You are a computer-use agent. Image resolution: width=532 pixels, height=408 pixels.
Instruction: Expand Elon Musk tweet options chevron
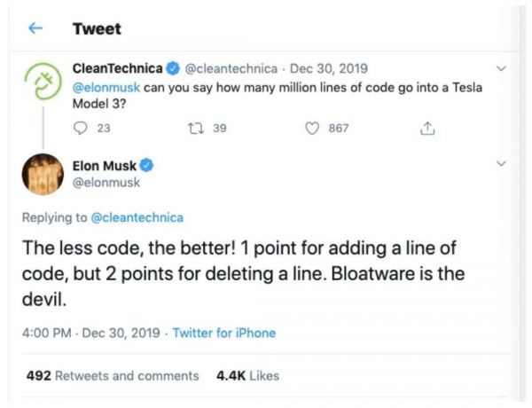pos(501,164)
